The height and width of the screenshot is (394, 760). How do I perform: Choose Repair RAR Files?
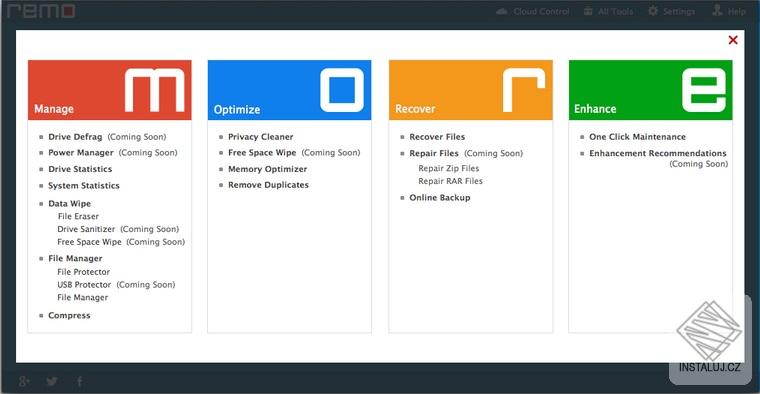[x=450, y=181]
